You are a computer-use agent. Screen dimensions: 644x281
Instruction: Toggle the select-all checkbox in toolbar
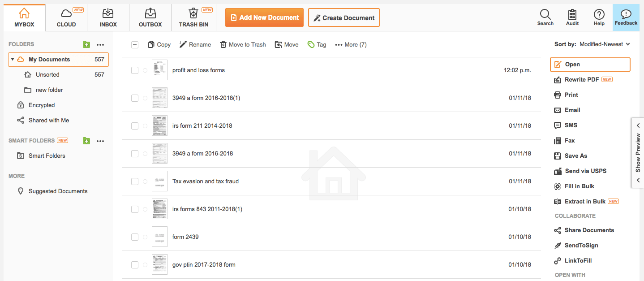(135, 44)
